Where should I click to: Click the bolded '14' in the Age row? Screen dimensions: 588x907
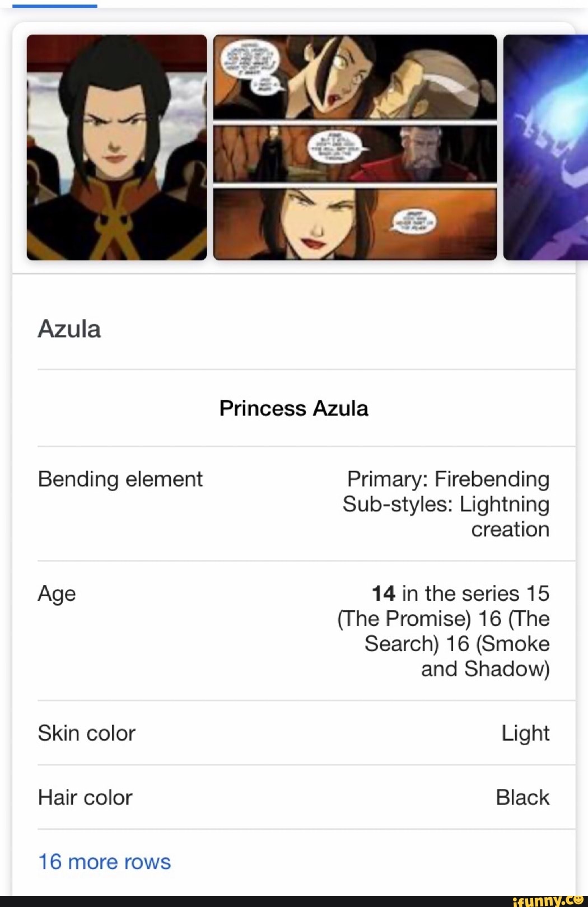coord(384,593)
